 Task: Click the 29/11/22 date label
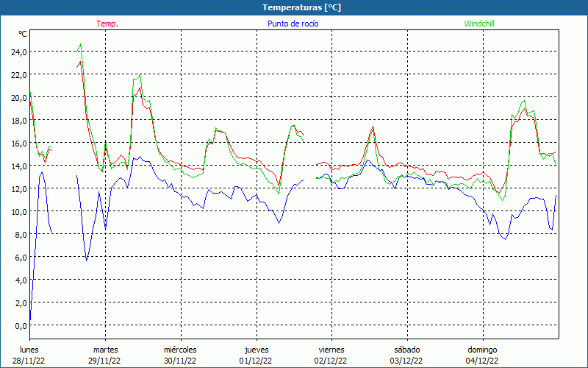(x=104, y=361)
